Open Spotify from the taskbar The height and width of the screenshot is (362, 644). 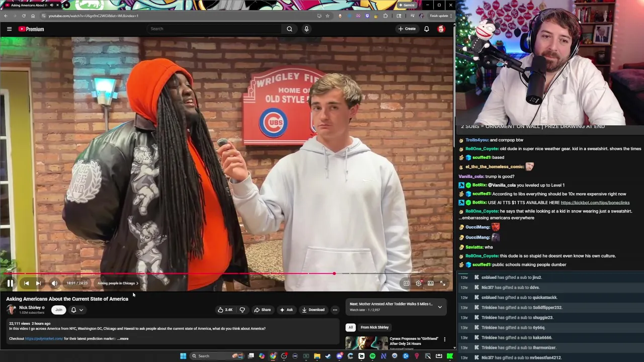372,356
